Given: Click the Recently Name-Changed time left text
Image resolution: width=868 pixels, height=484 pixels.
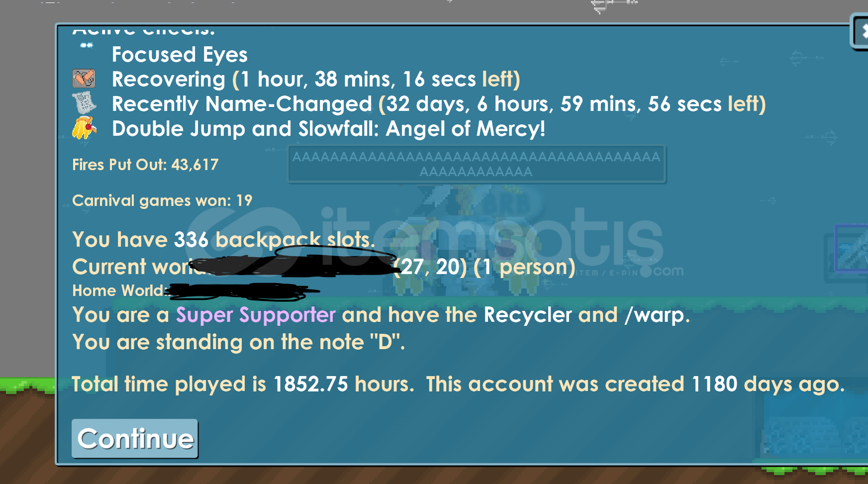Looking at the screenshot, I should click(x=572, y=104).
